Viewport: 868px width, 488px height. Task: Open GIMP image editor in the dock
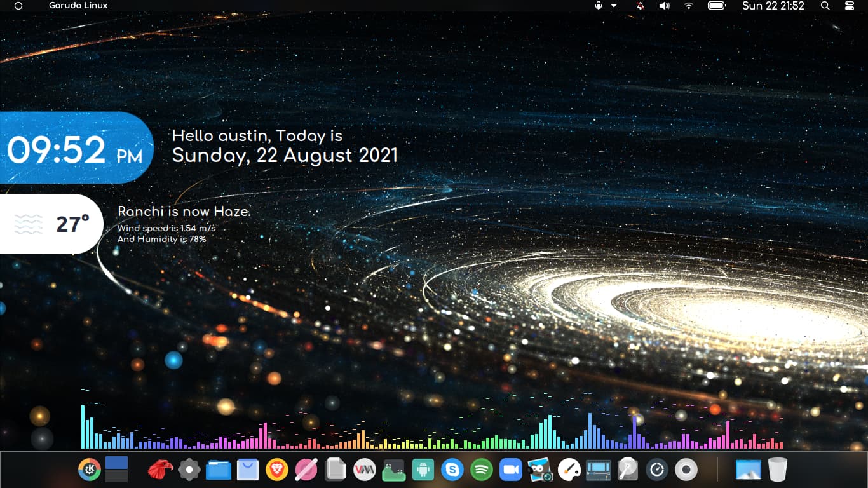[540, 470]
